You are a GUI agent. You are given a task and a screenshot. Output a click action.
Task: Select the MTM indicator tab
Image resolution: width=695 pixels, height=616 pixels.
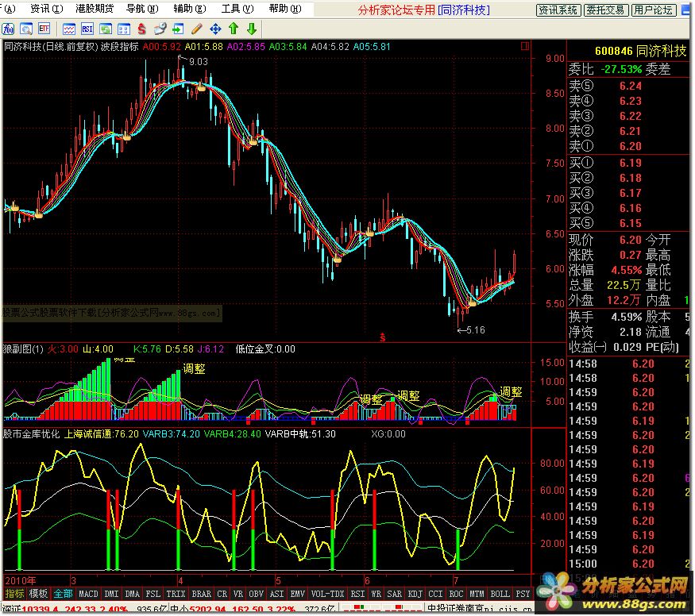coord(477,594)
